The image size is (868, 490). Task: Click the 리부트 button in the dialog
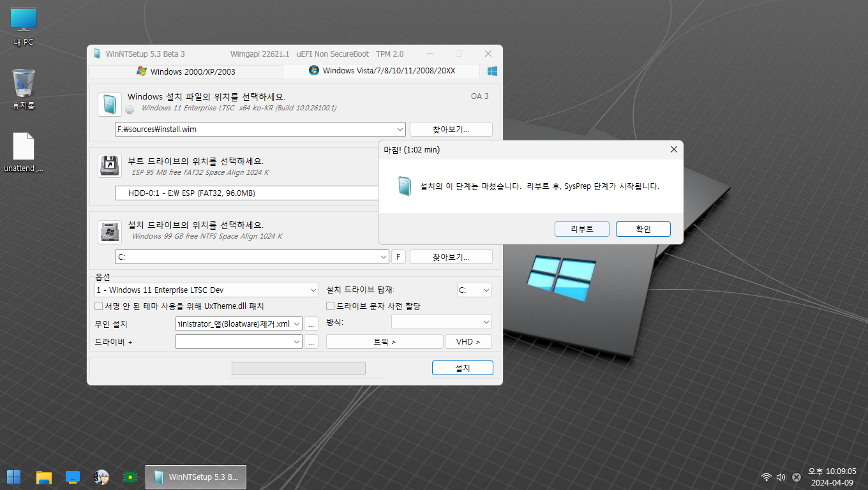(582, 229)
